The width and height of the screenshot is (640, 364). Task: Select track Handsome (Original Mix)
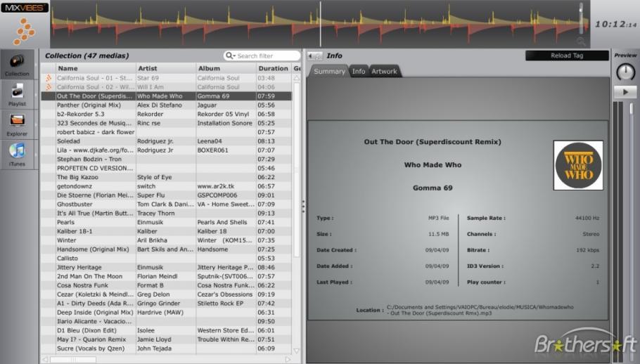coord(167,249)
